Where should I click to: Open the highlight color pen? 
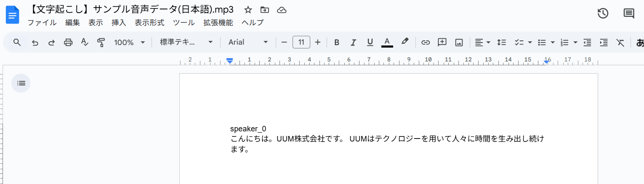pos(404,42)
